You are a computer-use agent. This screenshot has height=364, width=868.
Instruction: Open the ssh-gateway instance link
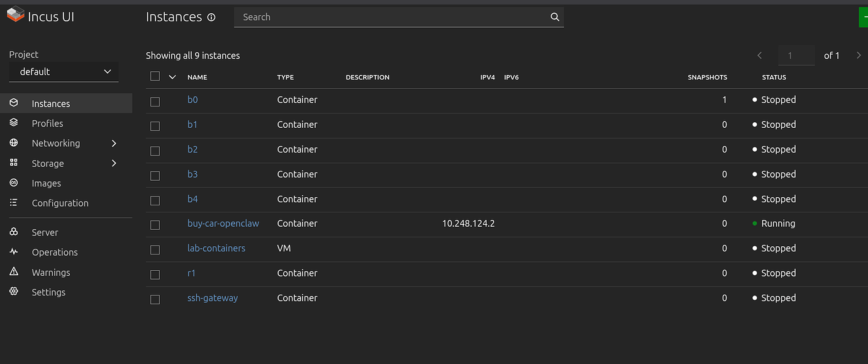213,298
